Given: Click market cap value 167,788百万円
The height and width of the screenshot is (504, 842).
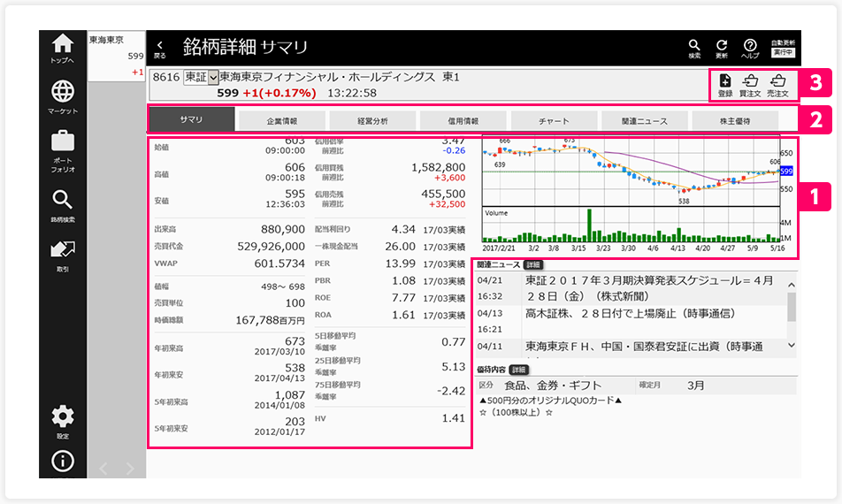Looking at the screenshot, I should (270, 320).
